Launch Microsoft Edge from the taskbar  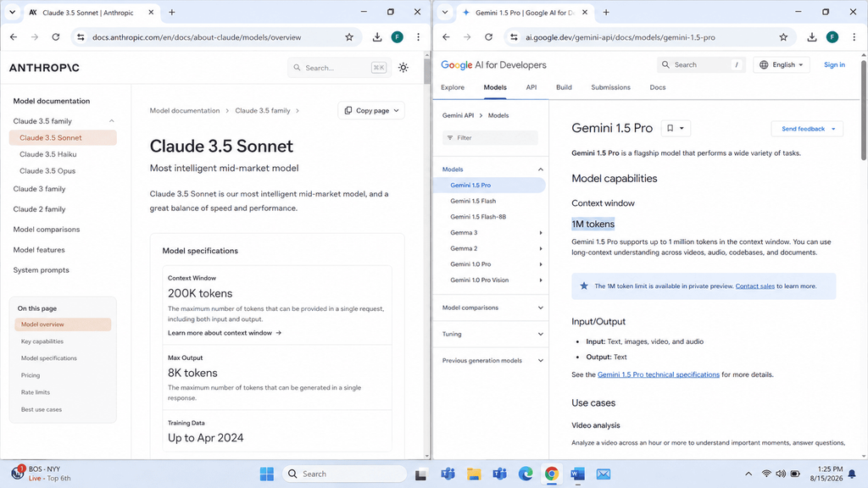tap(526, 474)
